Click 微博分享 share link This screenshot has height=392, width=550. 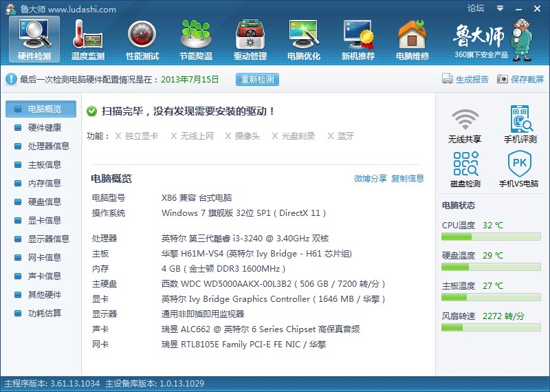pos(371,178)
